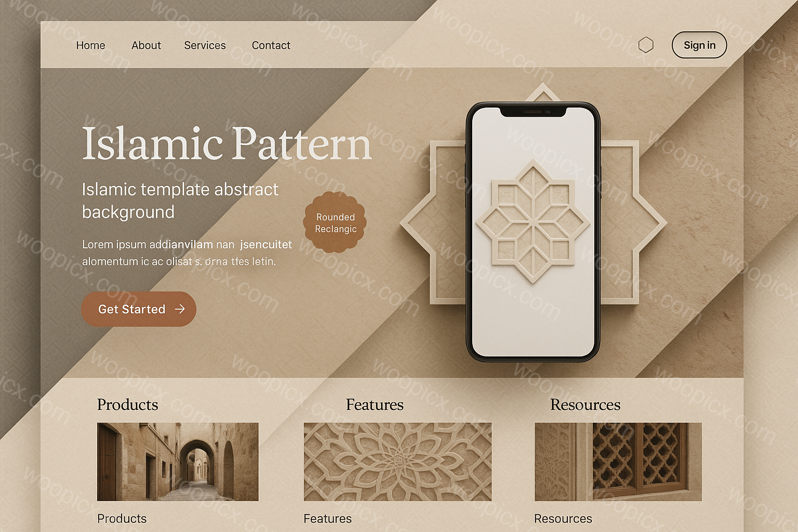
Task: Click the Features serif heading
Action: point(375,405)
